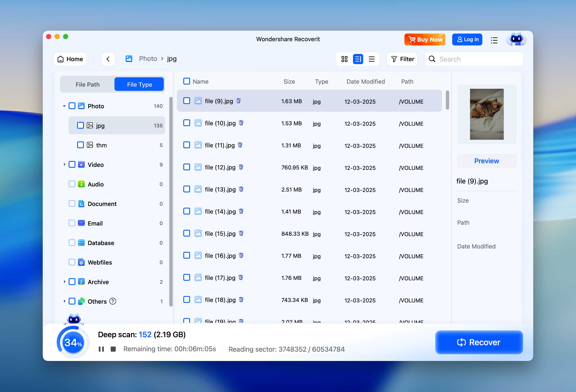Switch to the File Path tab
Viewport: 576px width, 392px height.
pyautogui.click(x=87, y=84)
